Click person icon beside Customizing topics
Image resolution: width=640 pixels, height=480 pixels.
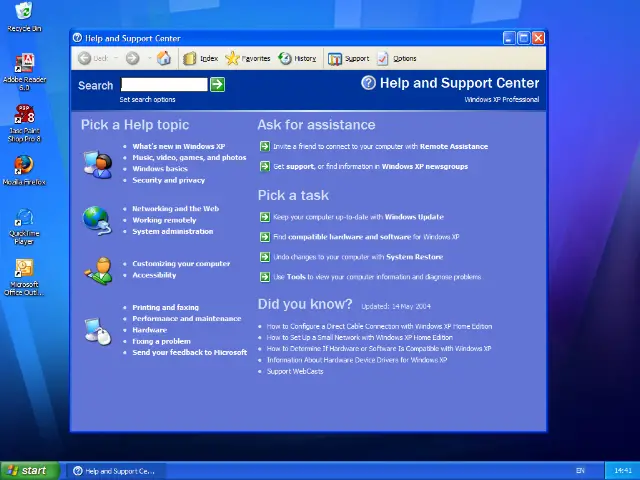98,271
